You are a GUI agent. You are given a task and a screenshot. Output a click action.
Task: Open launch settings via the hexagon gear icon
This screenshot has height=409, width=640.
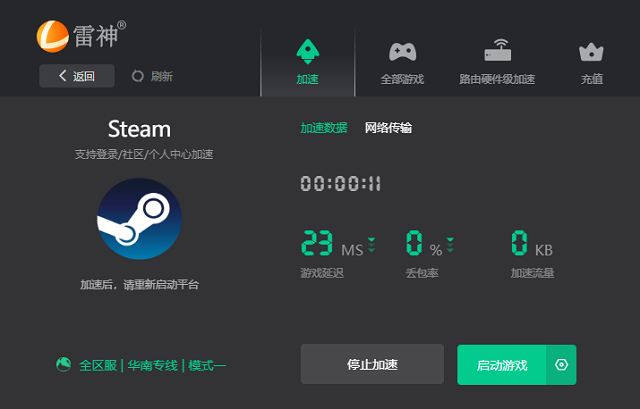[x=561, y=365]
